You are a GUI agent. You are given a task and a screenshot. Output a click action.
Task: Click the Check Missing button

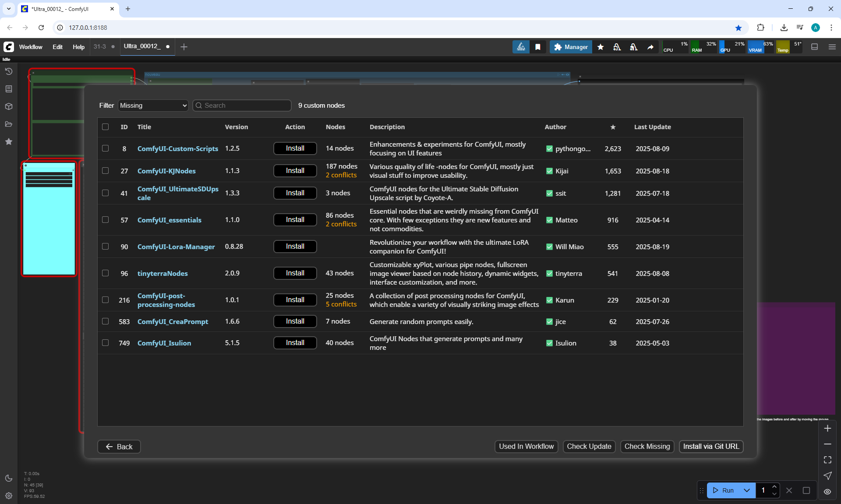click(647, 447)
